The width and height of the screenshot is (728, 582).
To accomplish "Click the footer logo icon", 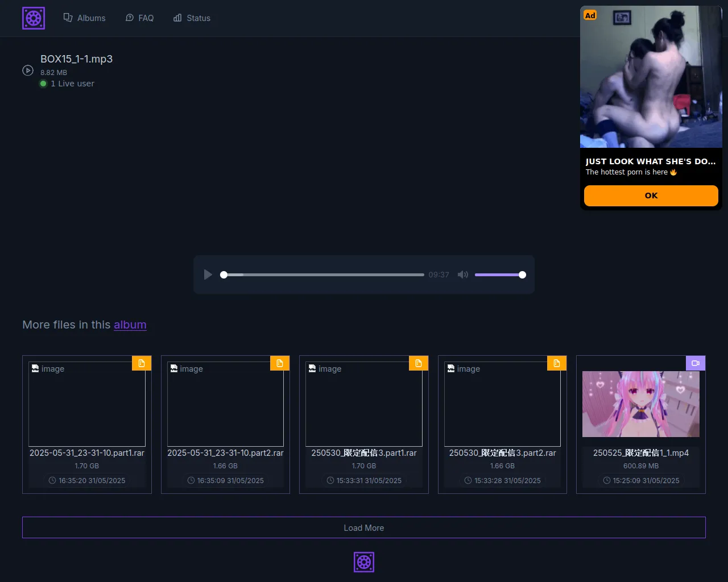I will [364, 562].
